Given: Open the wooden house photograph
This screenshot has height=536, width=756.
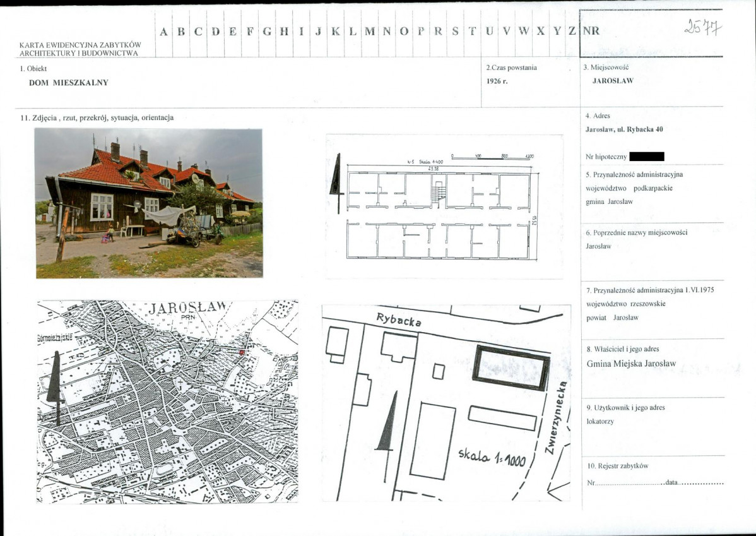Looking at the screenshot, I should 149,203.
